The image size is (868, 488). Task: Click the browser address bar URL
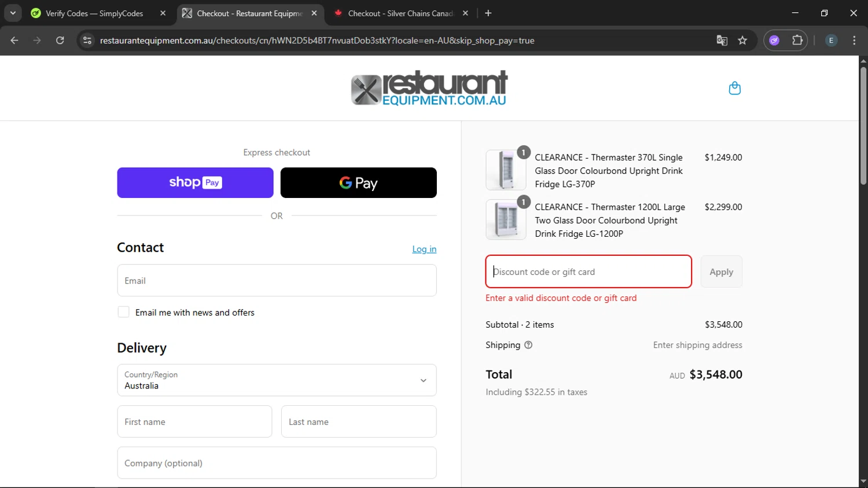pos(317,41)
